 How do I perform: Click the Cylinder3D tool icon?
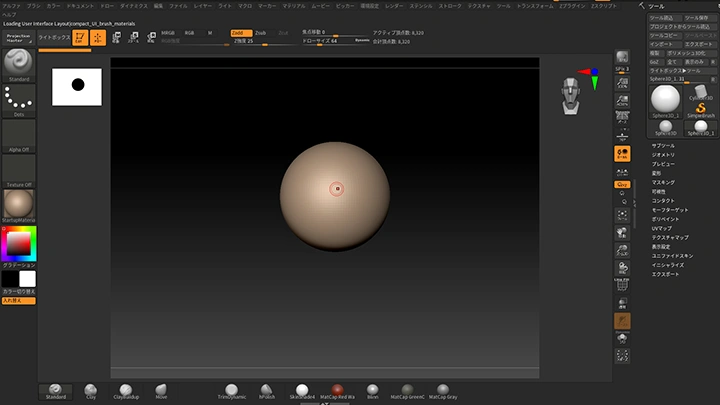coord(701,92)
